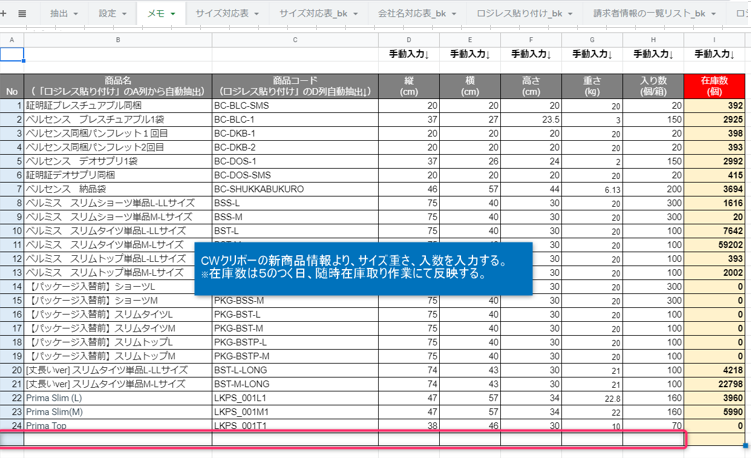Select the メモ sheet tab

[x=156, y=13]
